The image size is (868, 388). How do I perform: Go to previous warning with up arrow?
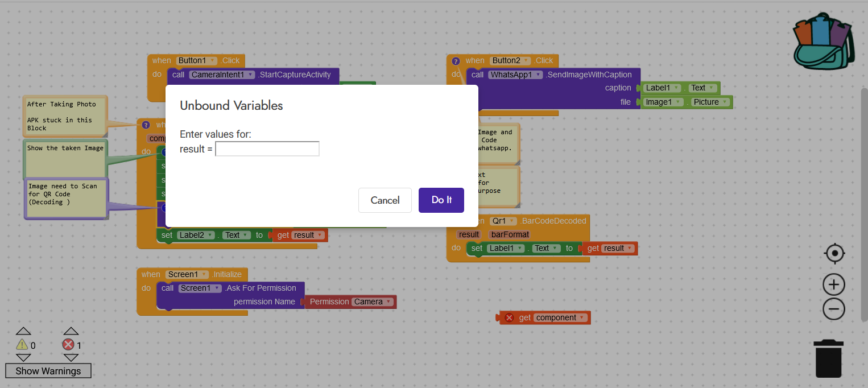coord(23,331)
